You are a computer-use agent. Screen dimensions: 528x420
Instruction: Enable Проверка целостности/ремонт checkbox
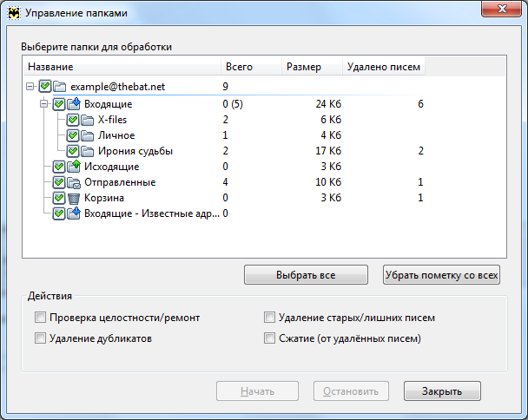point(40,318)
